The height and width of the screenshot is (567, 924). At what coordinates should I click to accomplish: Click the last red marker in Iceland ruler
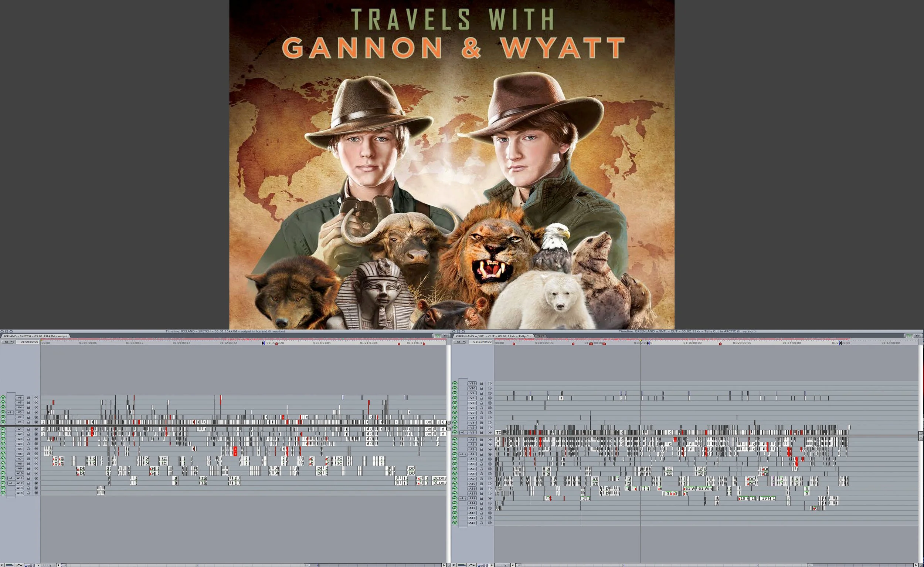(424, 344)
